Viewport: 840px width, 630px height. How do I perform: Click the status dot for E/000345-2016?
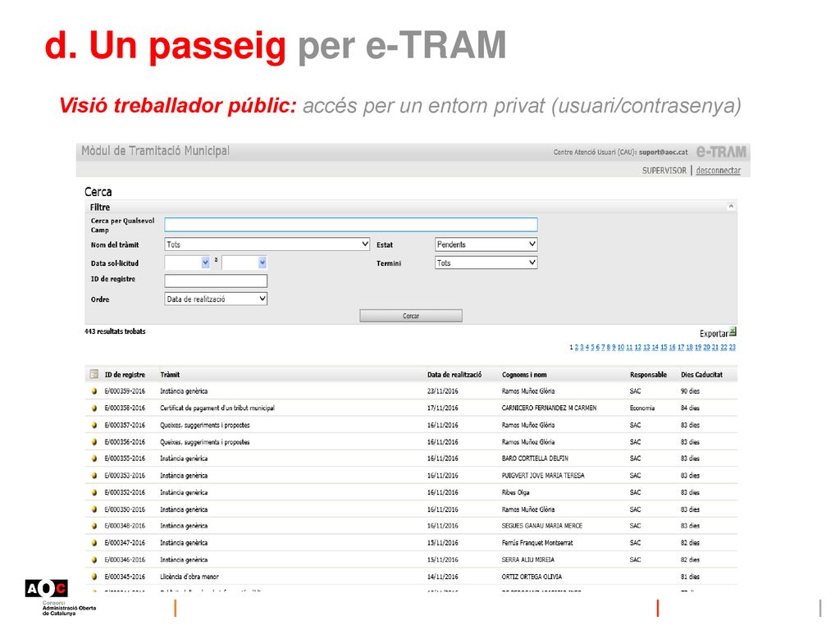[94, 577]
